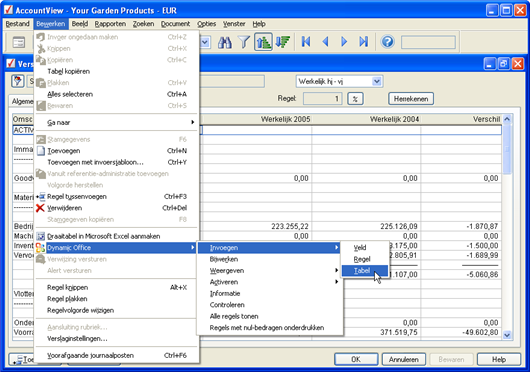Select Tabel in the Invoegen submenu
The width and height of the screenshot is (530, 372).
(365, 271)
